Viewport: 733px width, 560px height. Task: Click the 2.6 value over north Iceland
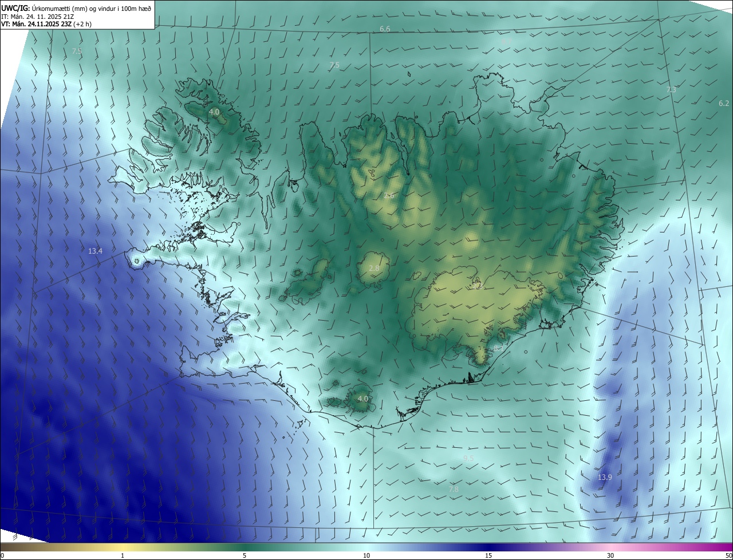point(389,196)
